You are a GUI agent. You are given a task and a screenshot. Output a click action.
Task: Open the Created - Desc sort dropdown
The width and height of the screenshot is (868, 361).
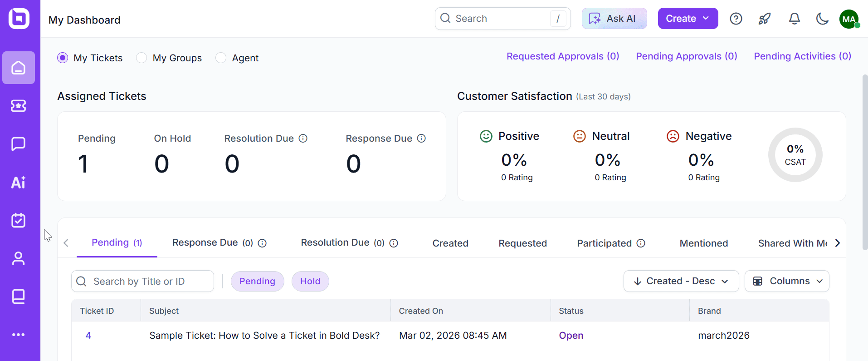coord(681,281)
